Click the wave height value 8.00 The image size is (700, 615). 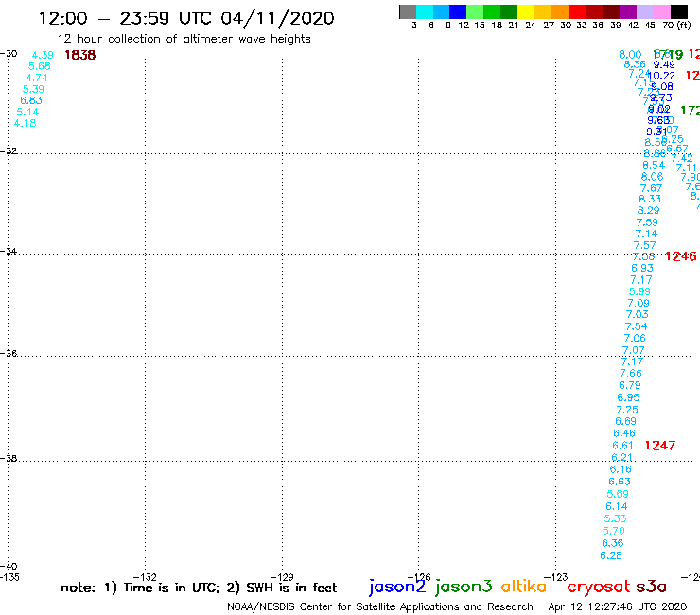pos(630,55)
